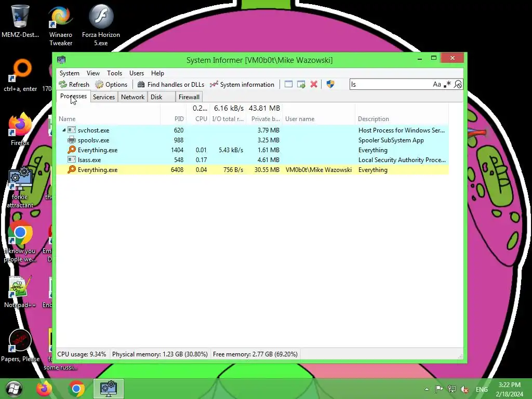Open the ctrl+a, enter desktop shortcut
The width and height of the screenshot is (532, 399).
(20, 75)
